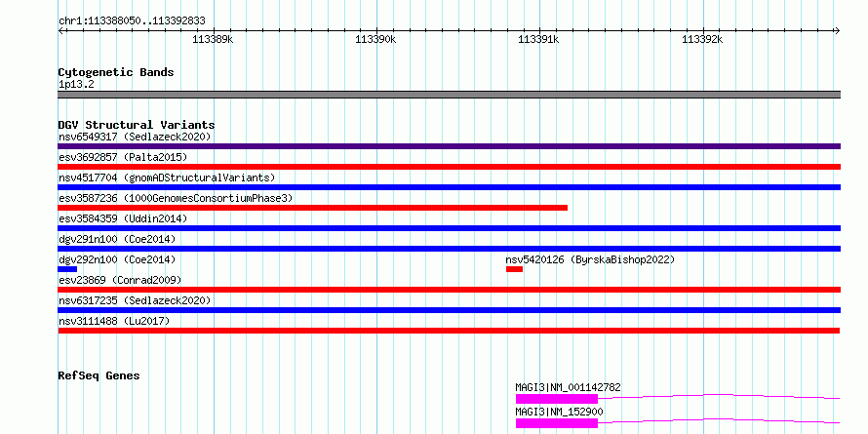Click the MAGI3 NM_152900 intron line

pos(719,420)
